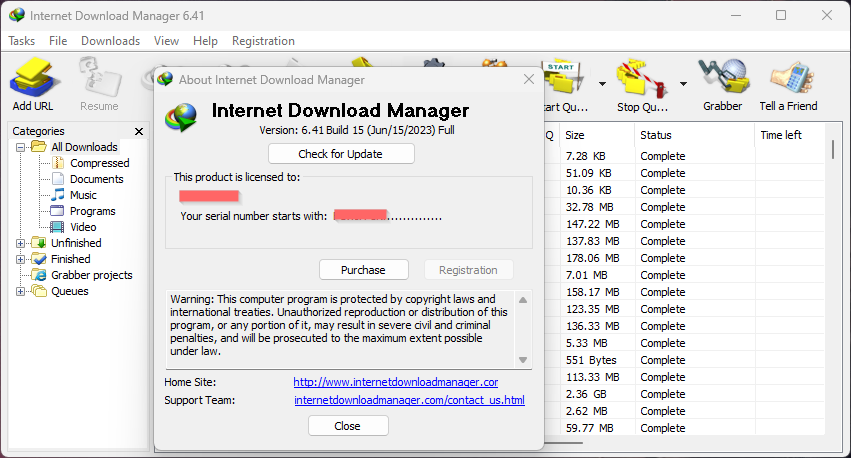The image size is (851, 458).
Task: Open the Stop Queue dropdown arrow
Action: [x=683, y=84]
